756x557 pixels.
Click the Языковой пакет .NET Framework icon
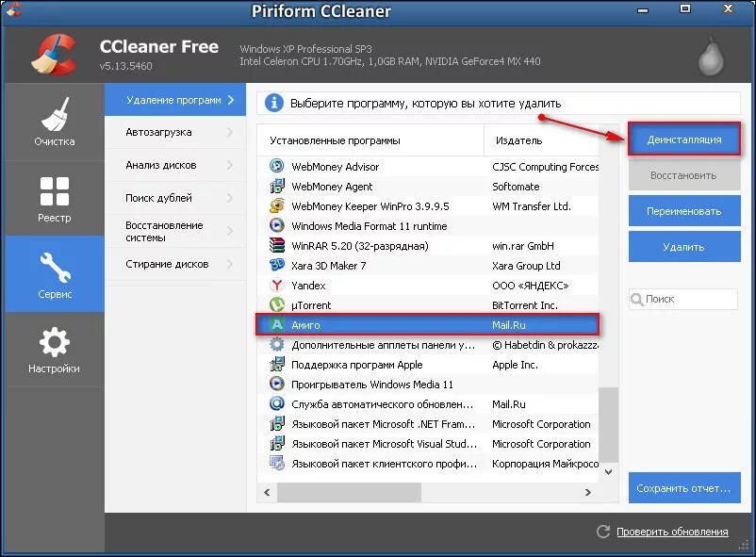[277, 423]
